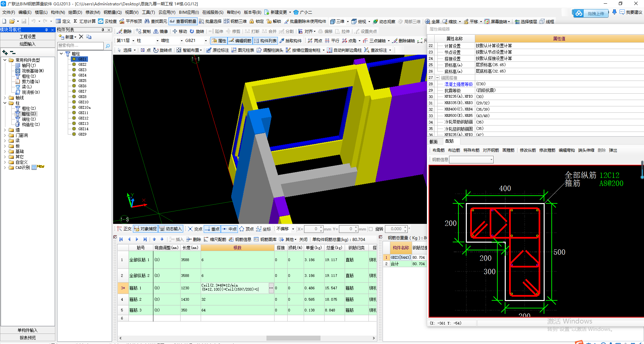Click the X offset input field
This screenshot has width=644, height=344.
pyautogui.click(x=313, y=229)
